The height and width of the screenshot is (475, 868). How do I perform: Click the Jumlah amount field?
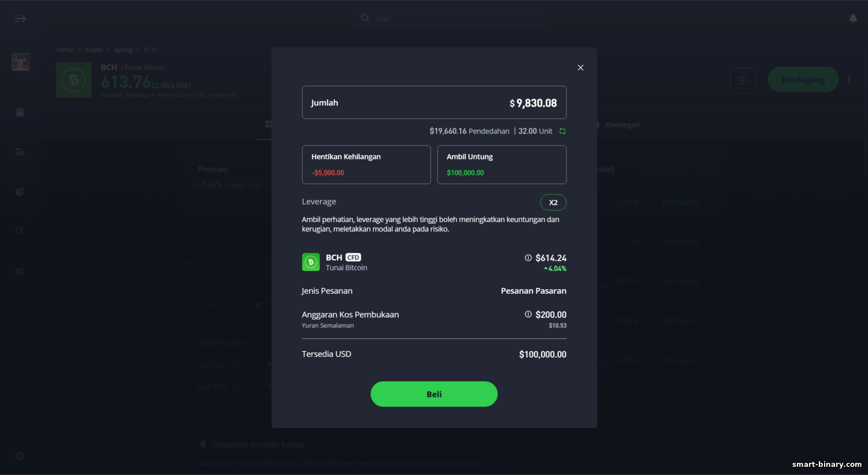(x=434, y=103)
